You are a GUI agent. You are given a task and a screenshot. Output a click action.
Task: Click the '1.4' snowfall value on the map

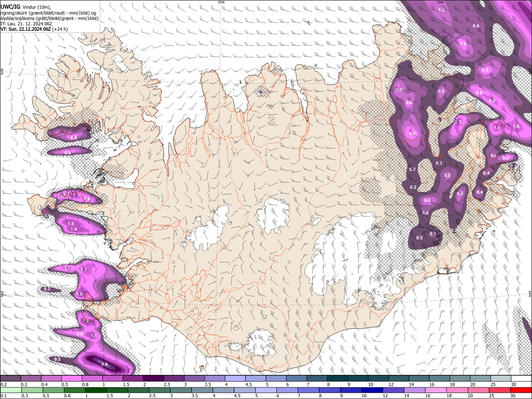pyautogui.click(x=74, y=229)
